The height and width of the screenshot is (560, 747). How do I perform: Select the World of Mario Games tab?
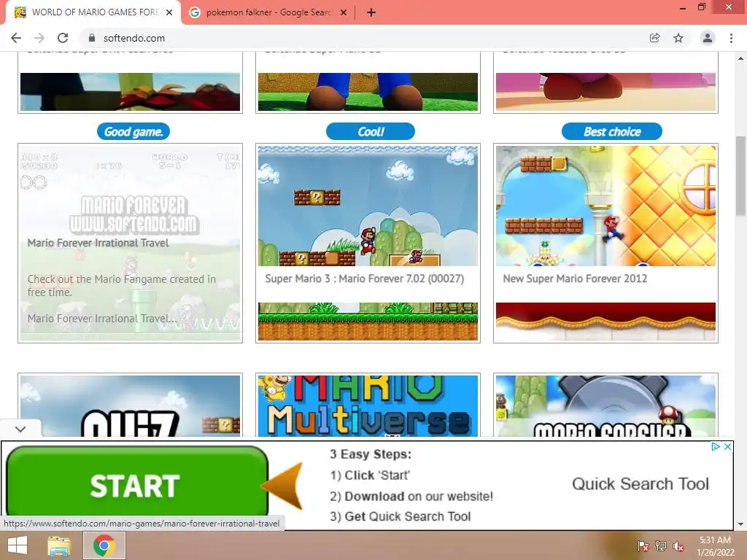click(94, 12)
